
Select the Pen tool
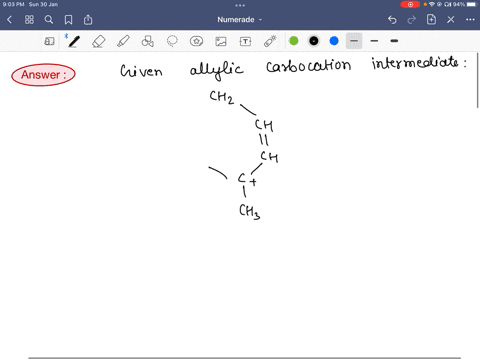(74, 41)
